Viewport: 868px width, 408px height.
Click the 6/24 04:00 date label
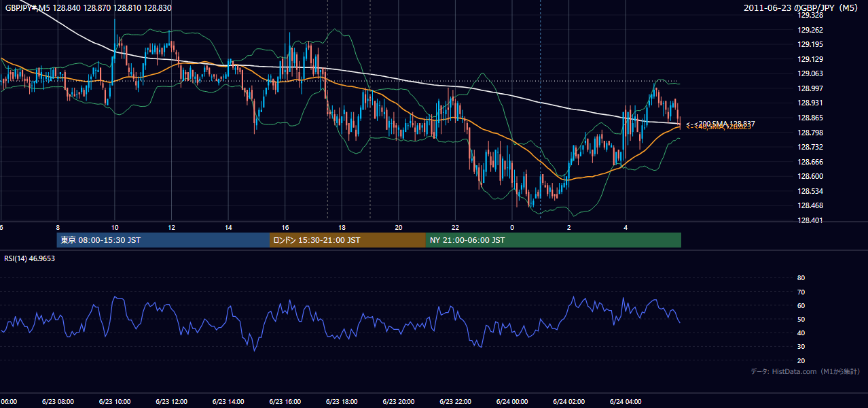pyautogui.click(x=625, y=402)
